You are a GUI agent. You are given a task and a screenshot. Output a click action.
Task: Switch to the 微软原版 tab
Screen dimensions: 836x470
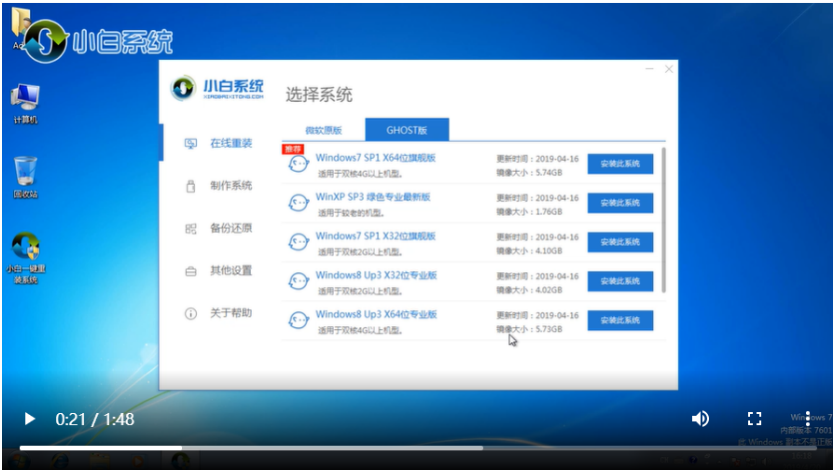[323, 130]
